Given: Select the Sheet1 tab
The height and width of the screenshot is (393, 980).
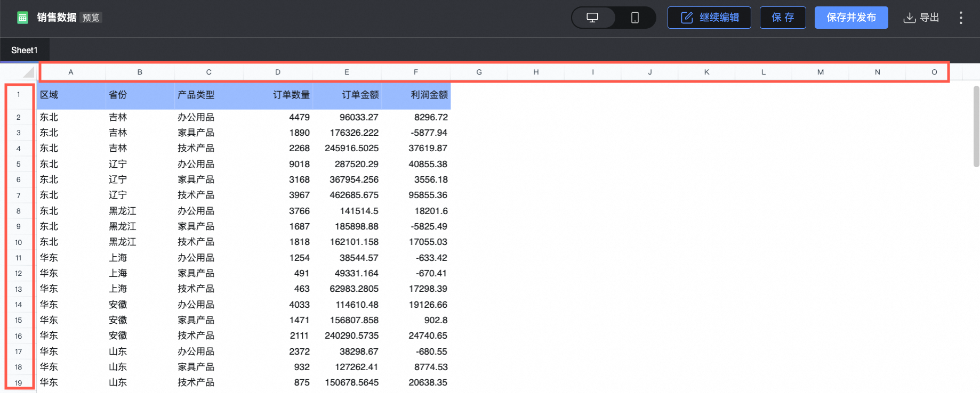Looking at the screenshot, I should (x=25, y=50).
